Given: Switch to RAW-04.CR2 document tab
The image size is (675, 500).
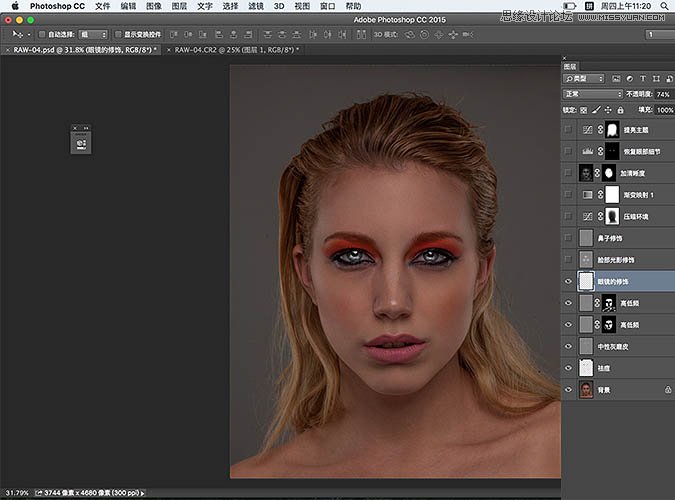Looking at the screenshot, I should (x=236, y=50).
